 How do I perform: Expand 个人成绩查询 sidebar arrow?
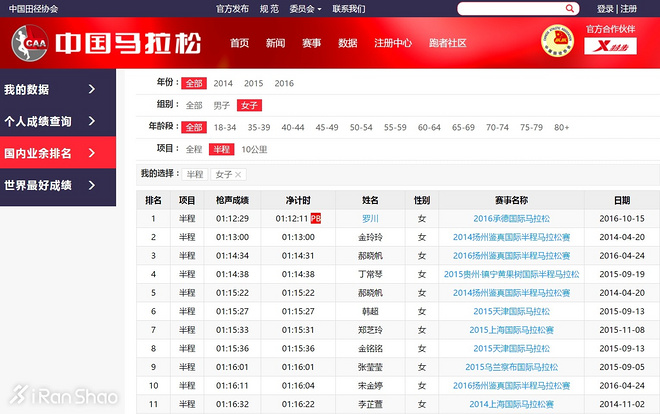92,121
